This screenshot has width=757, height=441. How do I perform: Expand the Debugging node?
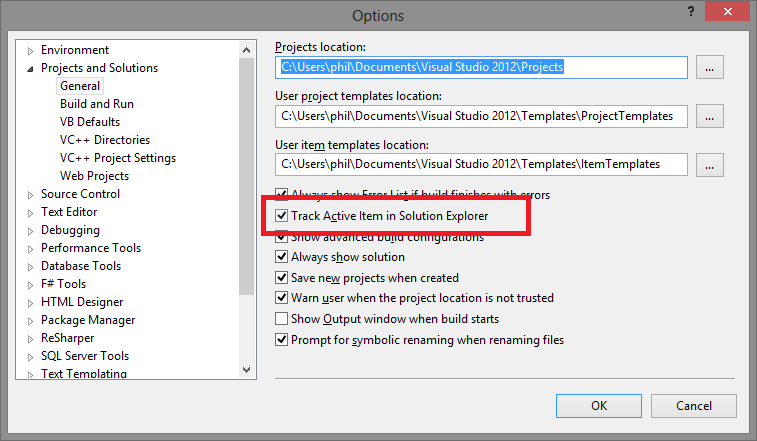(30, 231)
